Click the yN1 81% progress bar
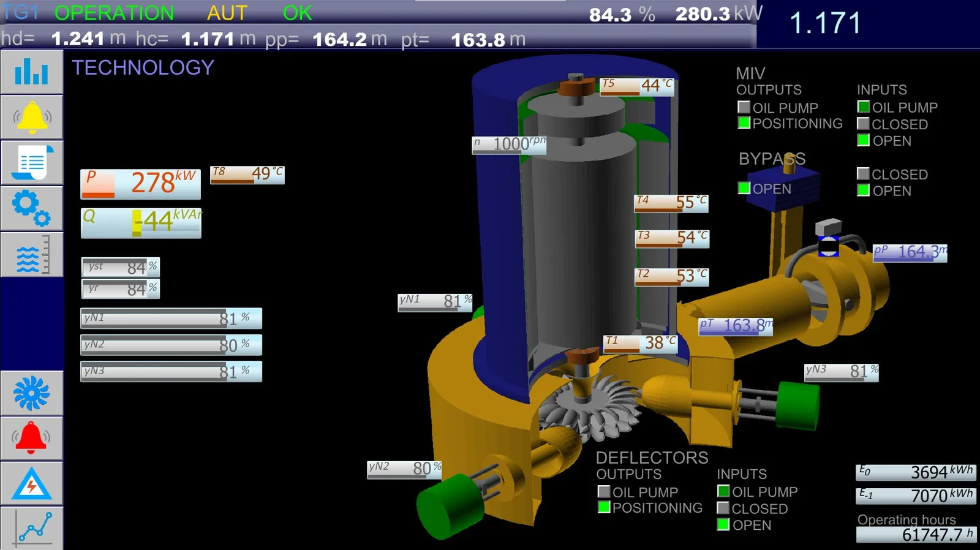Screen dimensions: 980x550 171,318
